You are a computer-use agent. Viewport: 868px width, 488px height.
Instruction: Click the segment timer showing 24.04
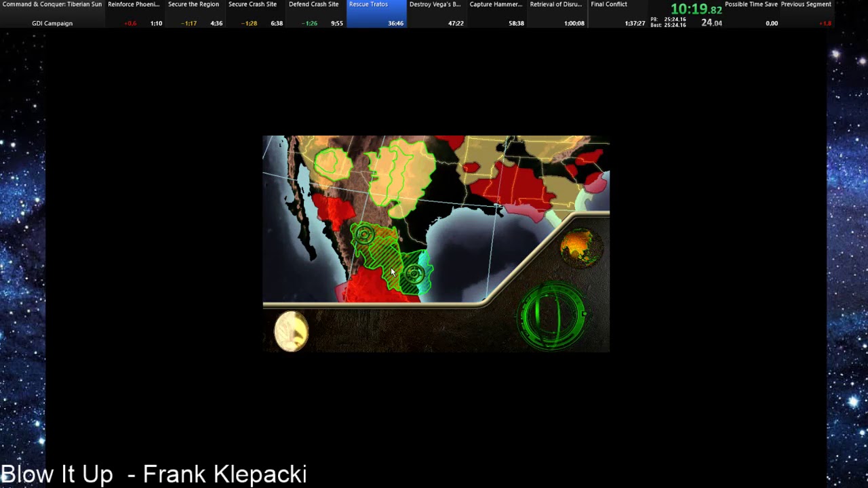coord(711,23)
